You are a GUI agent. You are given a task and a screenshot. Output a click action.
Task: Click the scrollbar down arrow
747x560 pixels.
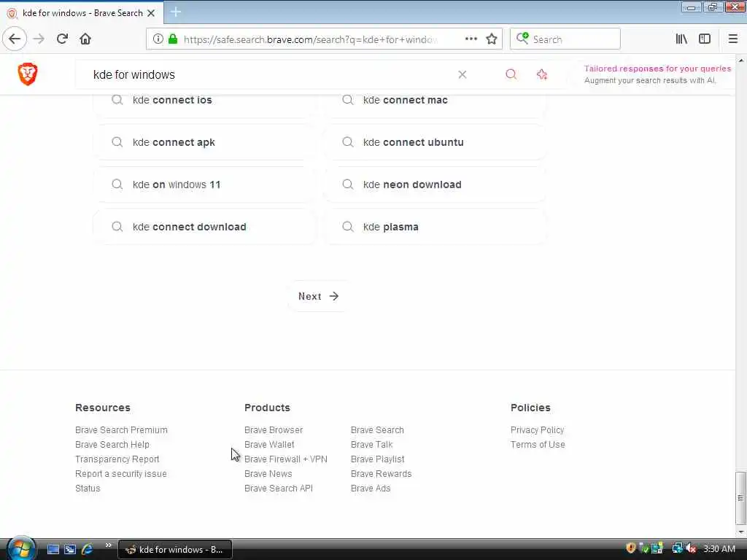[741, 532]
